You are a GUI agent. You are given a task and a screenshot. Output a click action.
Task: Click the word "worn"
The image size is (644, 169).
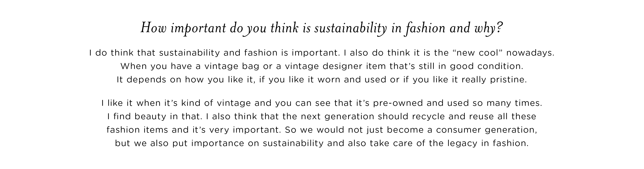click(x=328, y=80)
